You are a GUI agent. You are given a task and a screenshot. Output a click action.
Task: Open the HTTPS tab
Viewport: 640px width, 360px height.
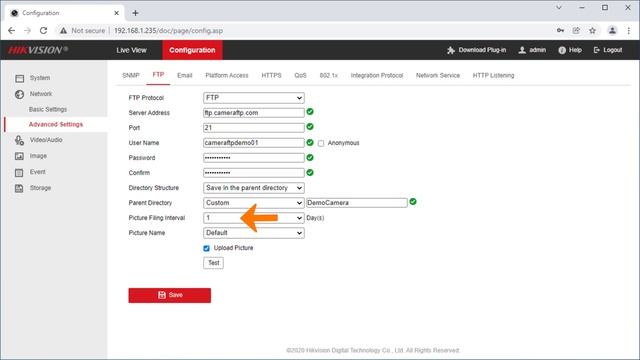click(271, 76)
